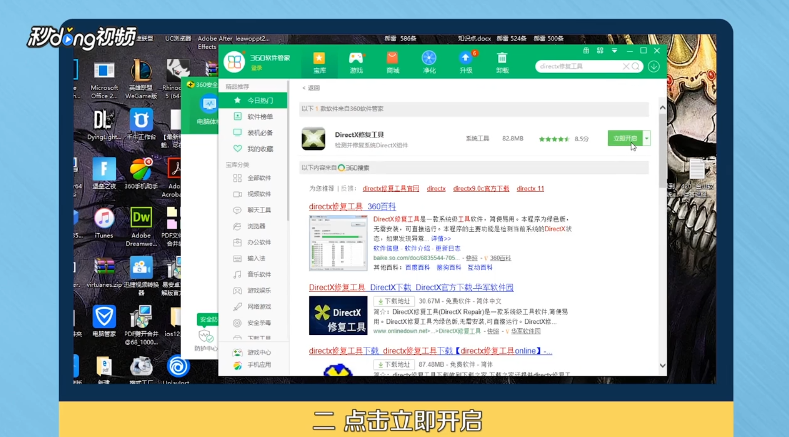This screenshot has height=437, width=789.
Task: Click 下载地址 button for 30.67M result
Action: pos(394,301)
